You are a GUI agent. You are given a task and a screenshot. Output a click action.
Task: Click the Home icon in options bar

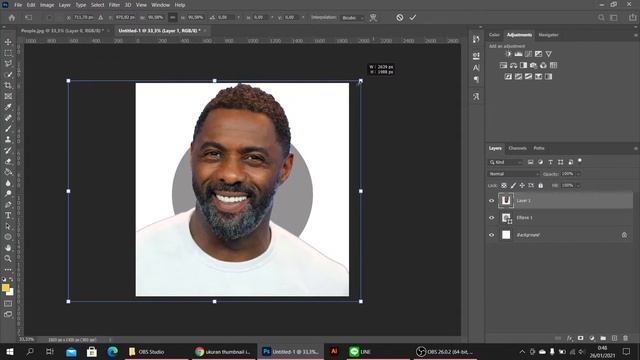point(12,18)
